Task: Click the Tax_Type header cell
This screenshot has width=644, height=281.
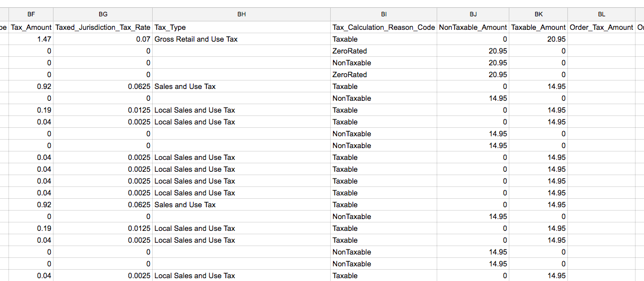Action: tap(242, 28)
